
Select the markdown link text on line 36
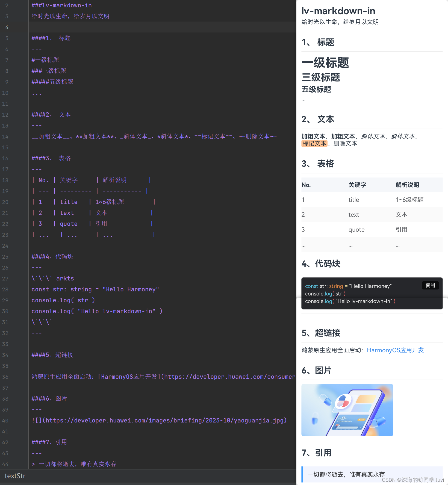click(x=128, y=377)
